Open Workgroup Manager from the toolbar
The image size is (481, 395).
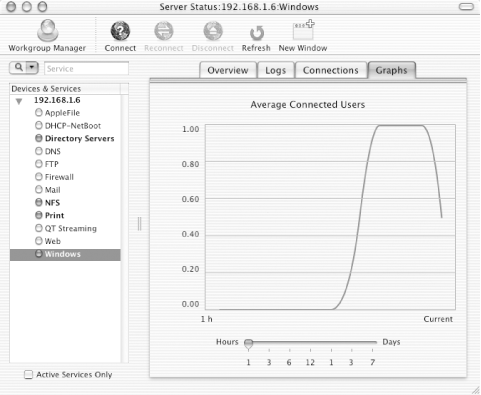tap(47, 31)
